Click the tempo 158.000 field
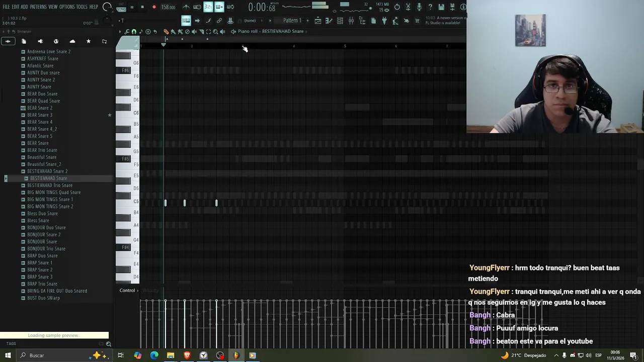Screen dimensions: 644x362 (168, 7)
